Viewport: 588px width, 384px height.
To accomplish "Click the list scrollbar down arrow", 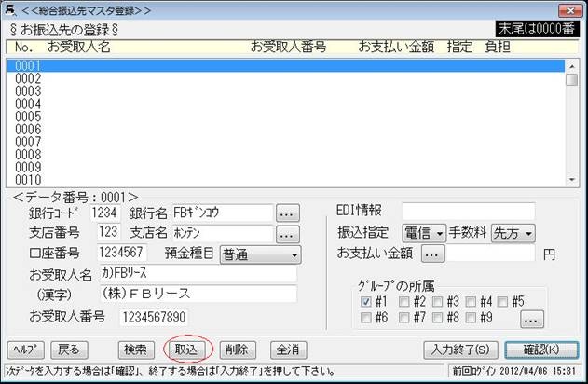I will (x=572, y=180).
